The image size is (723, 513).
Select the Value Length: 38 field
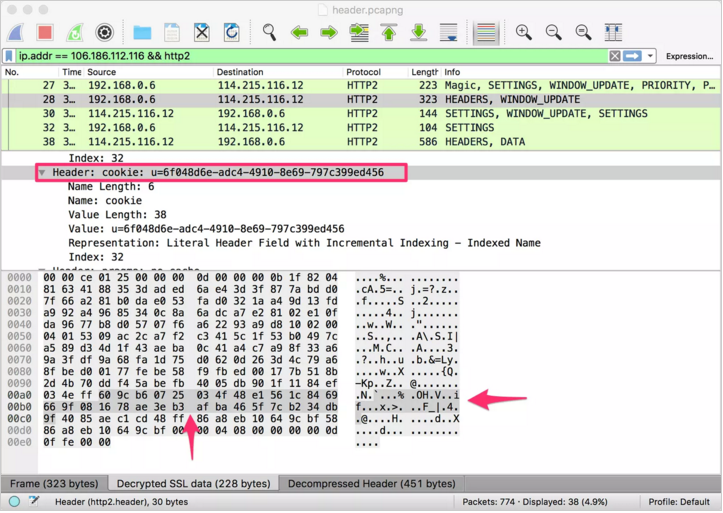point(117,215)
